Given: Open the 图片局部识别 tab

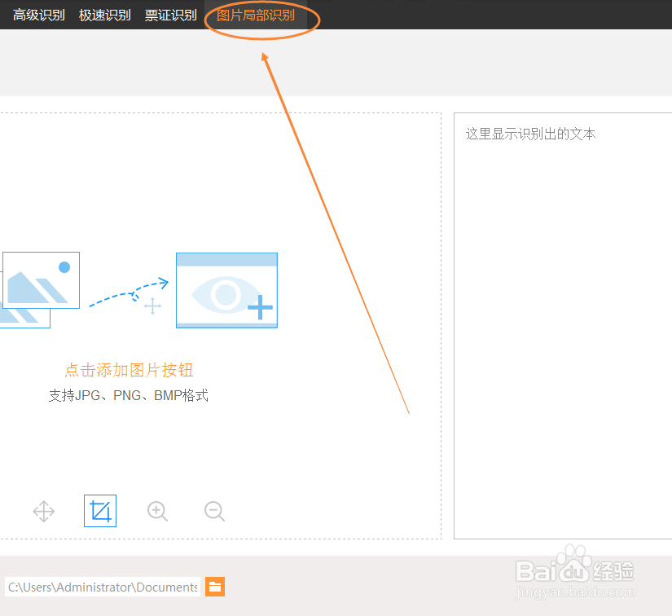Looking at the screenshot, I should 256,15.
